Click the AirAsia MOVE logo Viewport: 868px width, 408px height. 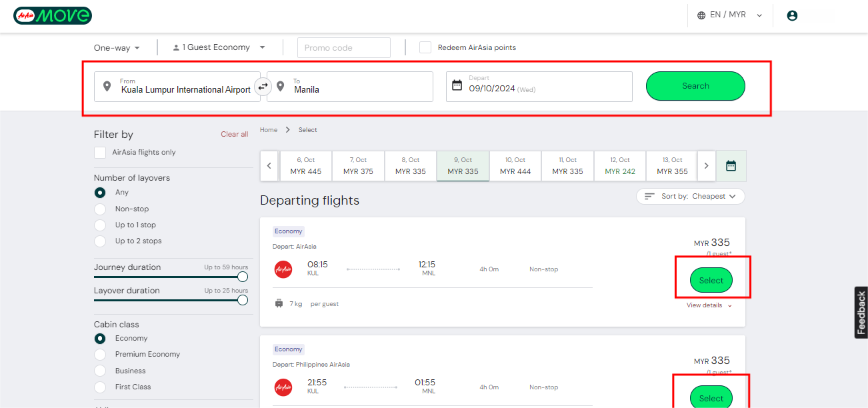point(53,15)
